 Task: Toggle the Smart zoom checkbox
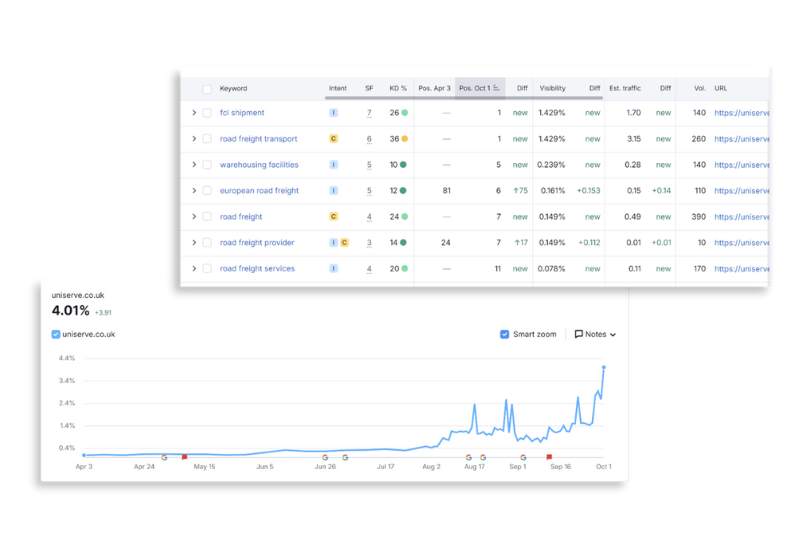(505, 334)
